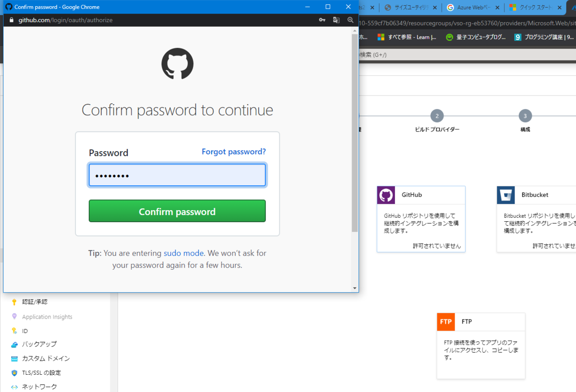Click the popup scrollbar up arrow
The height and width of the screenshot is (392, 576).
point(355,30)
